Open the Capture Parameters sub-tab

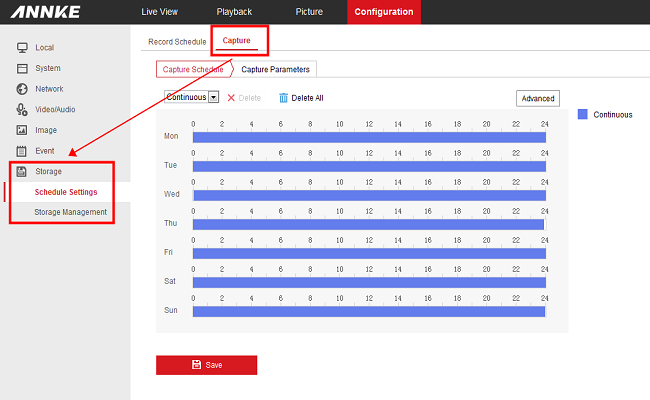coord(275,69)
